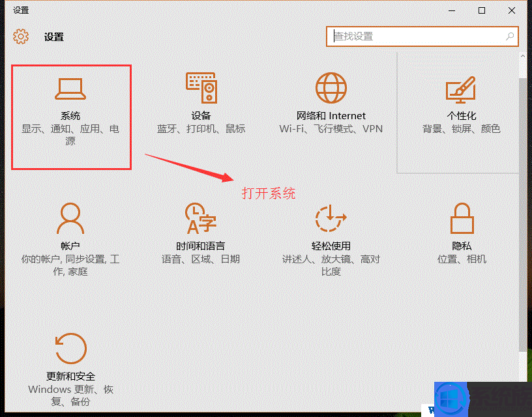
Task: Click the 网络和 Internet title text
Action: 331,115
